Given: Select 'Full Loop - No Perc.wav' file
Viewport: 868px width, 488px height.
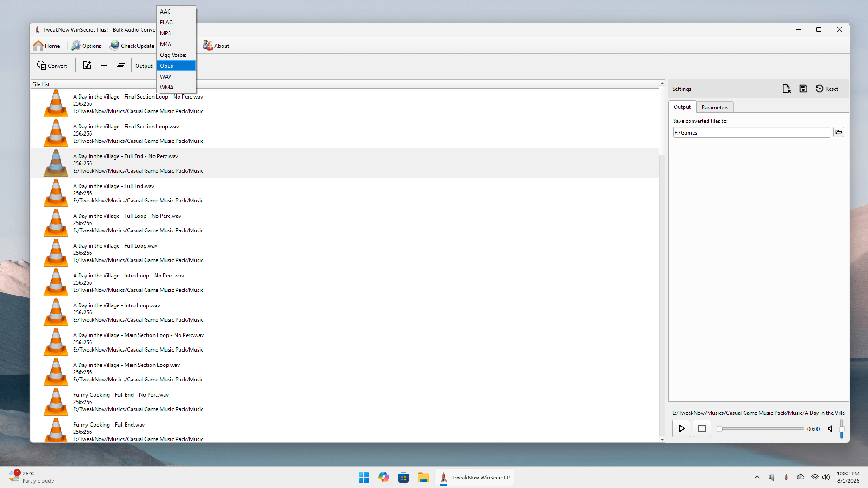Looking at the screenshot, I should coord(344,223).
